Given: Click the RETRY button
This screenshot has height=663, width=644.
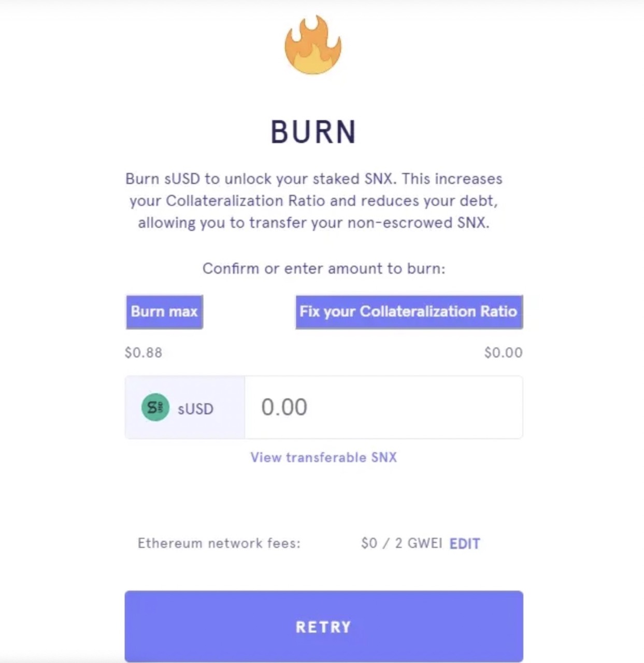Looking at the screenshot, I should point(323,626).
